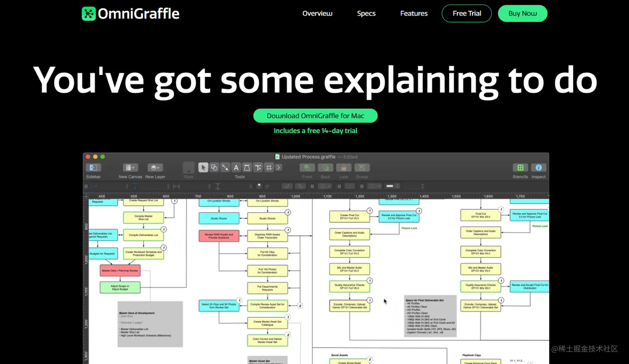Screen dimensions: 629x364
Task: Open the Overview nav item
Action: click(x=317, y=13)
